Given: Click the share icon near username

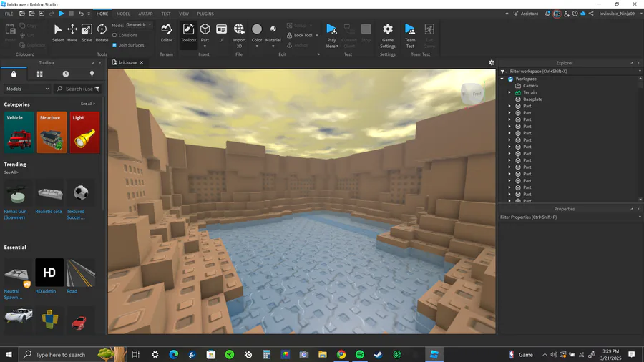Looking at the screenshot, I should [x=591, y=14].
